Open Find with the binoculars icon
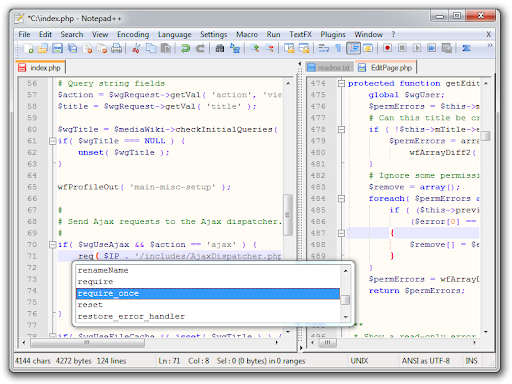The height and width of the screenshot is (384, 512). pyautogui.click(x=220, y=49)
